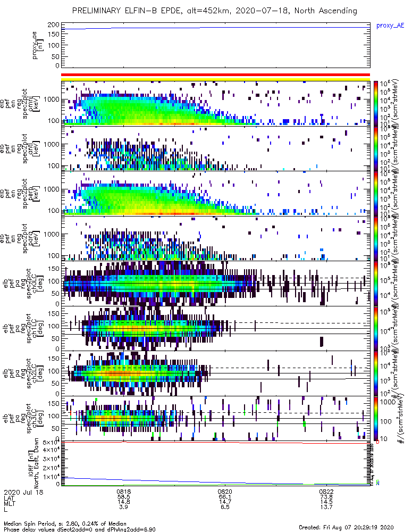Click the dashed line in the ch0LC panel

[216, 278]
